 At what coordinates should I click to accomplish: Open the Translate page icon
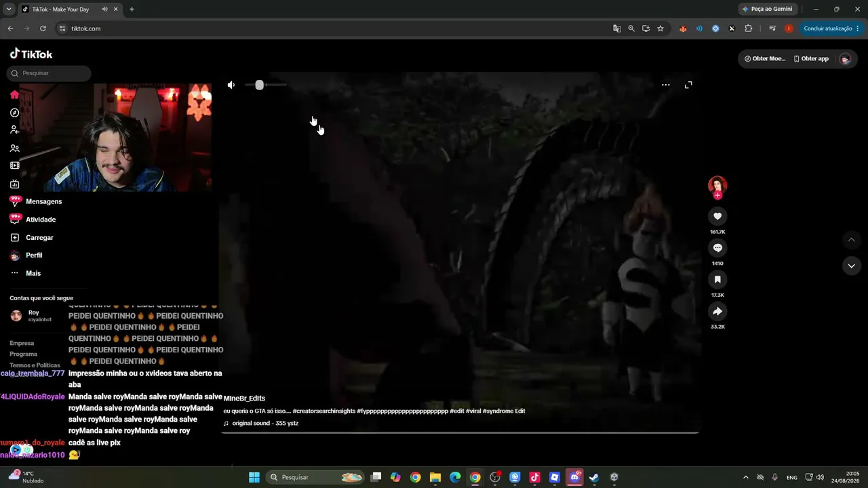pos(616,28)
